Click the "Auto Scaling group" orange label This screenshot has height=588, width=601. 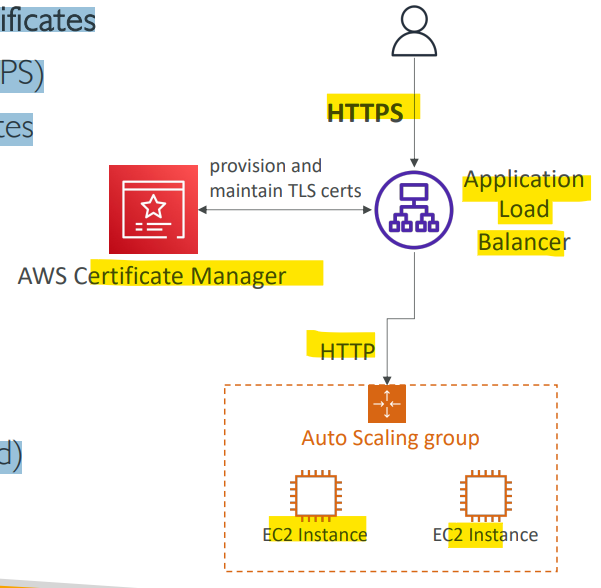pyautogui.click(x=390, y=439)
